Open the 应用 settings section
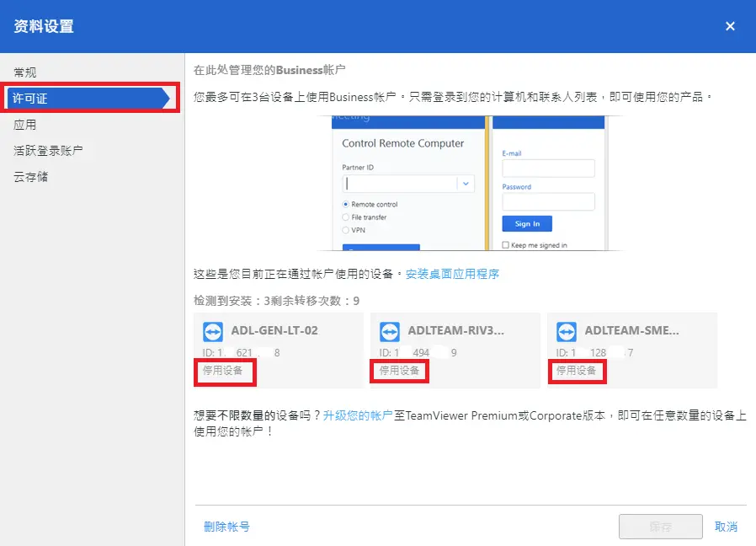The width and height of the screenshot is (756, 546). pyautogui.click(x=25, y=125)
